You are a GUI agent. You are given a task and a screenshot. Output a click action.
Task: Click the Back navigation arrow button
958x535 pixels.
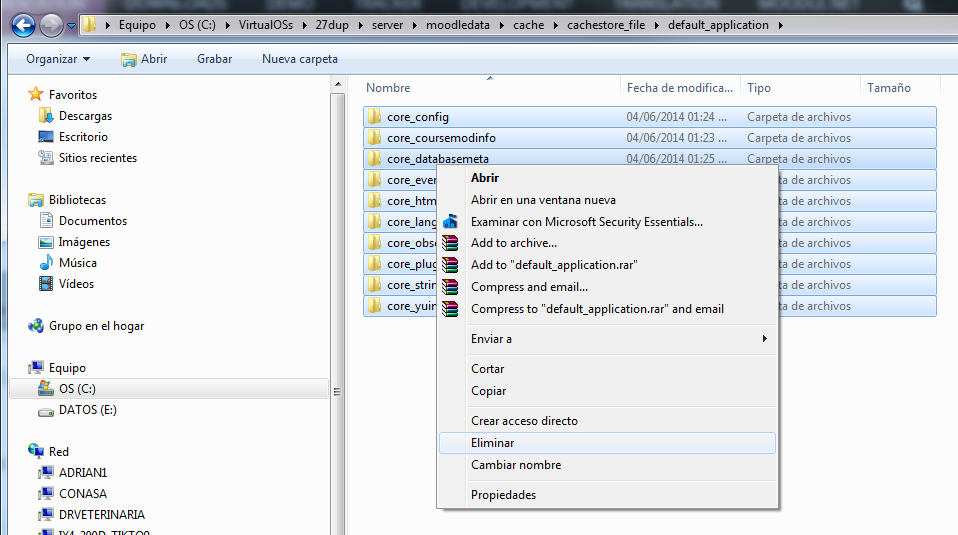click(x=23, y=25)
